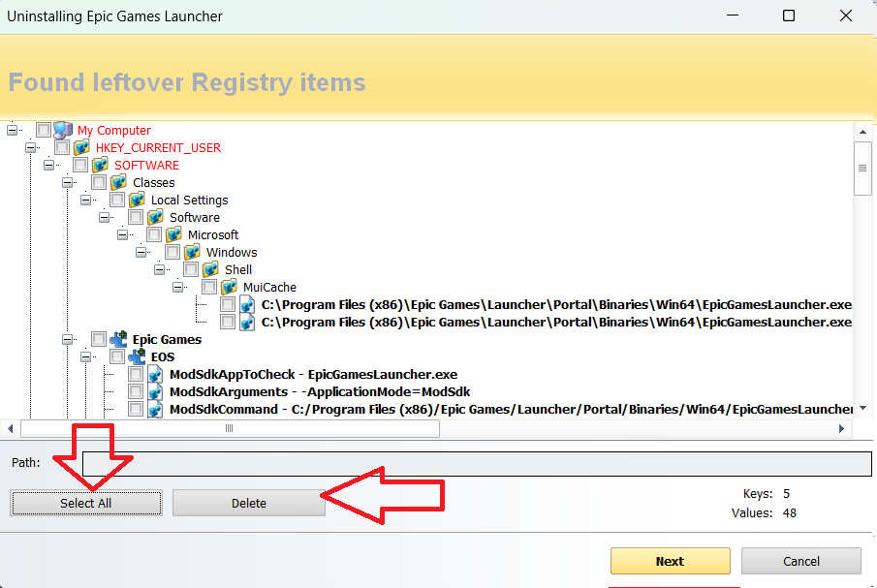Check the ModSdkAppToCheck value checkbox

136,374
